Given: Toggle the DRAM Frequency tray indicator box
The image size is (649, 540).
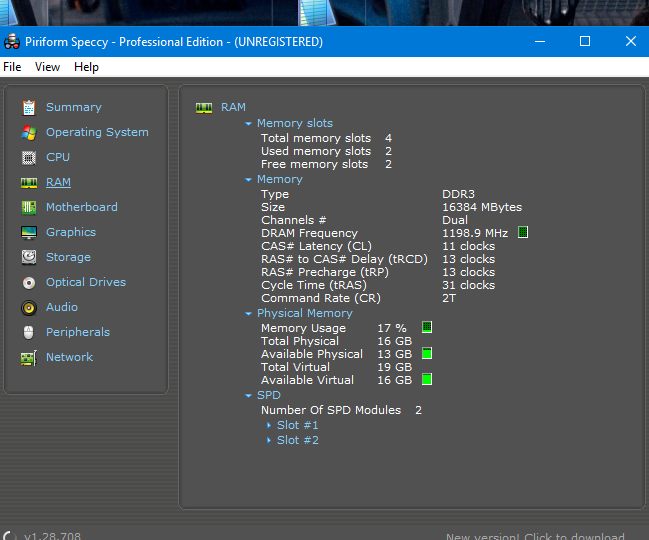Looking at the screenshot, I should coord(522,233).
